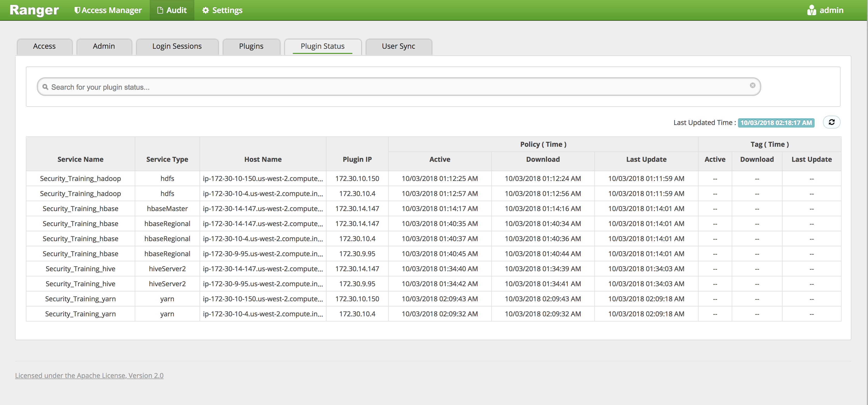Click the Ranger logo
Screen dimensions: 868x405
(34, 10)
